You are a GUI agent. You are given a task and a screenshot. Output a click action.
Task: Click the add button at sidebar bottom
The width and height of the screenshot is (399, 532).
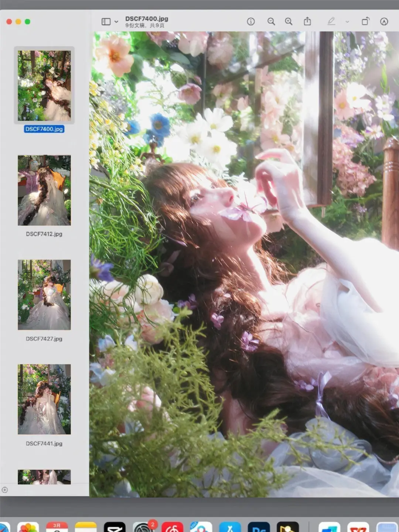pyautogui.click(x=5, y=490)
